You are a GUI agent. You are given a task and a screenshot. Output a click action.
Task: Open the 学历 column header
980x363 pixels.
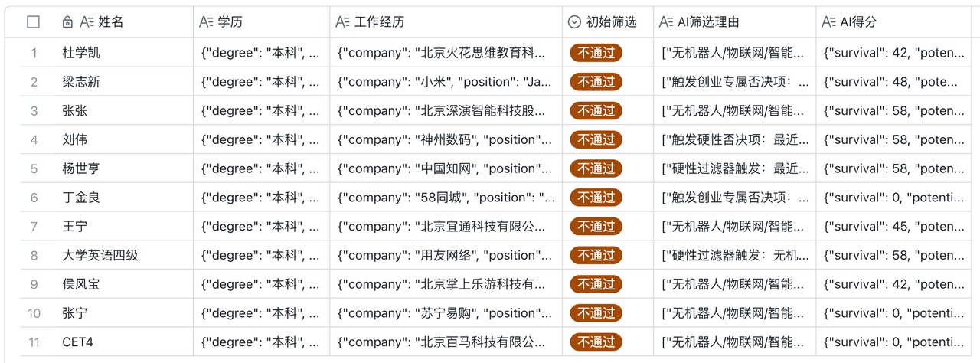point(262,22)
